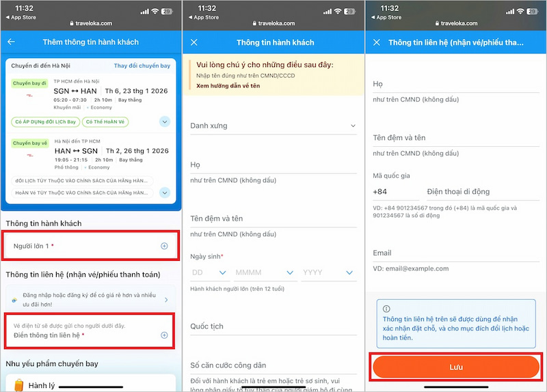
Task: Tap Wi-Fi icon on first phone screen
Action: pos(155,12)
